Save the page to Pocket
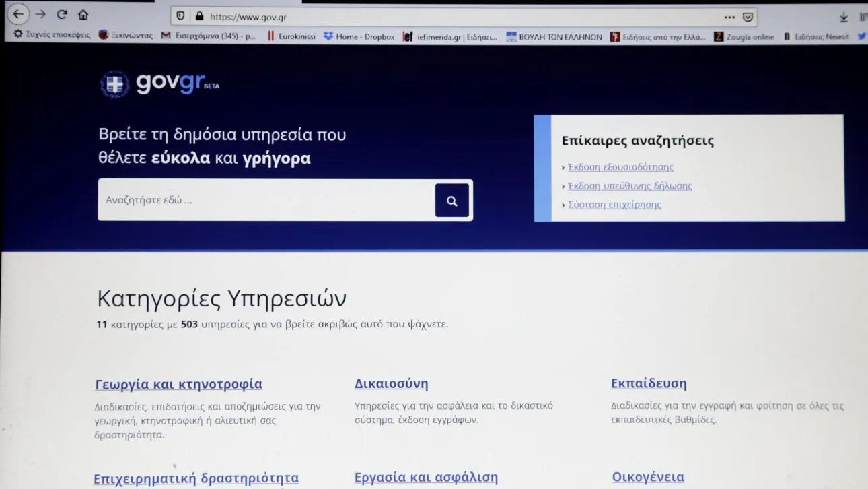Viewport: 868px width, 489px height. pos(746,15)
